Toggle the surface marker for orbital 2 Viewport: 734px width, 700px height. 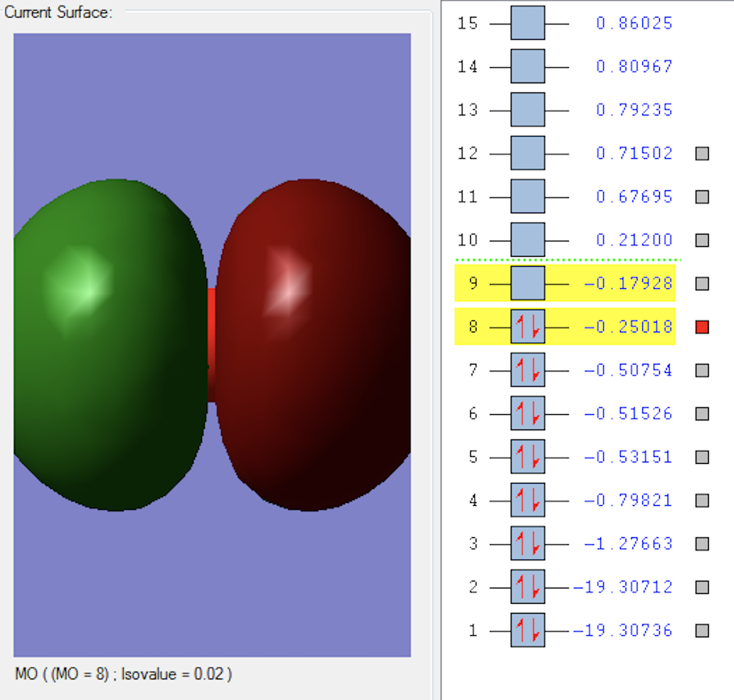[702, 587]
